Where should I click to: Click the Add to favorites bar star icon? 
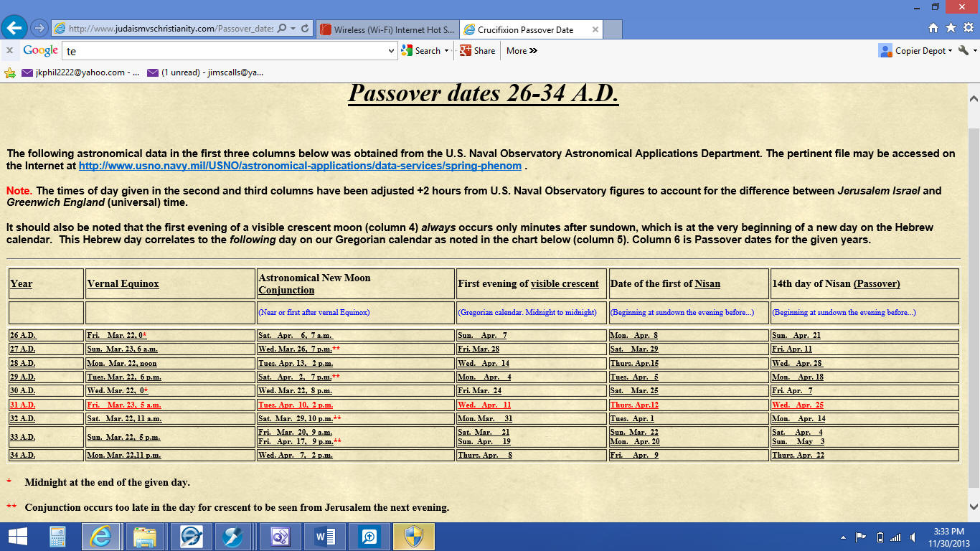pyautogui.click(x=10, y=72)
